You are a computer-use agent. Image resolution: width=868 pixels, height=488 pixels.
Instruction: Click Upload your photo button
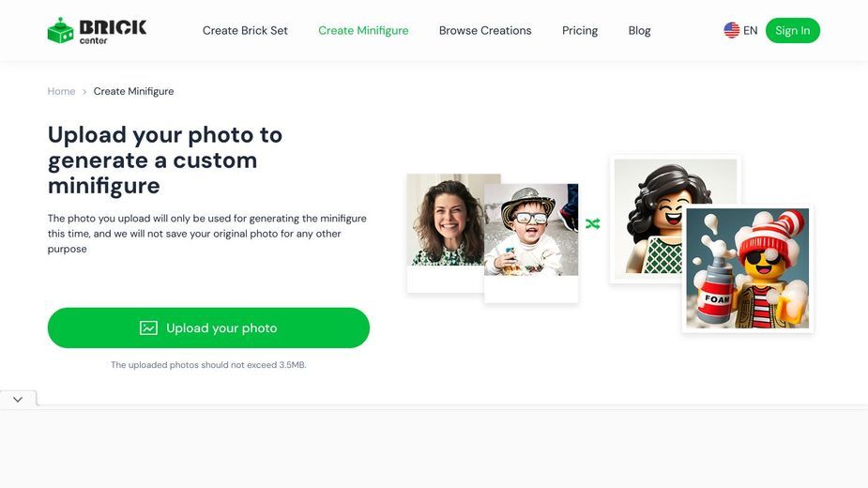click(208, 328)
